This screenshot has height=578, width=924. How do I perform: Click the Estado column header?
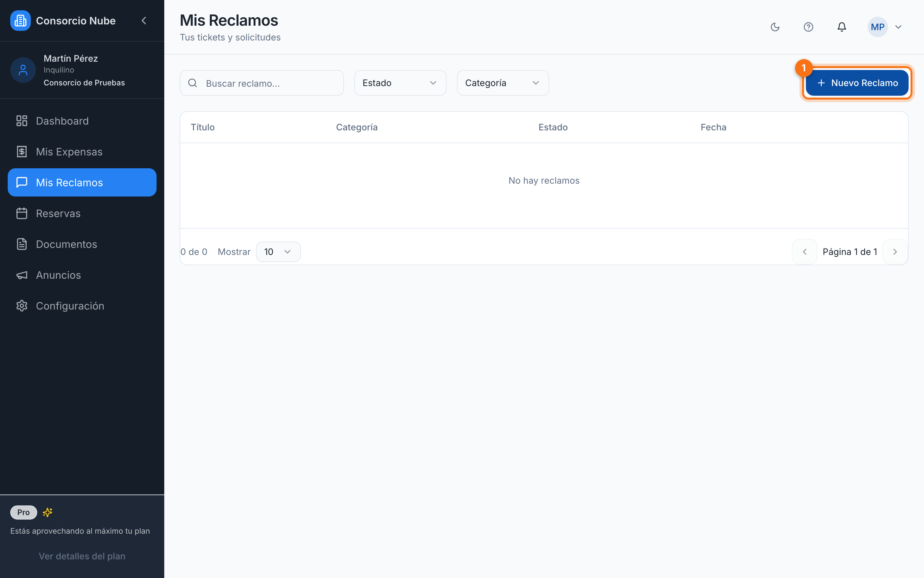pos(553,127)
